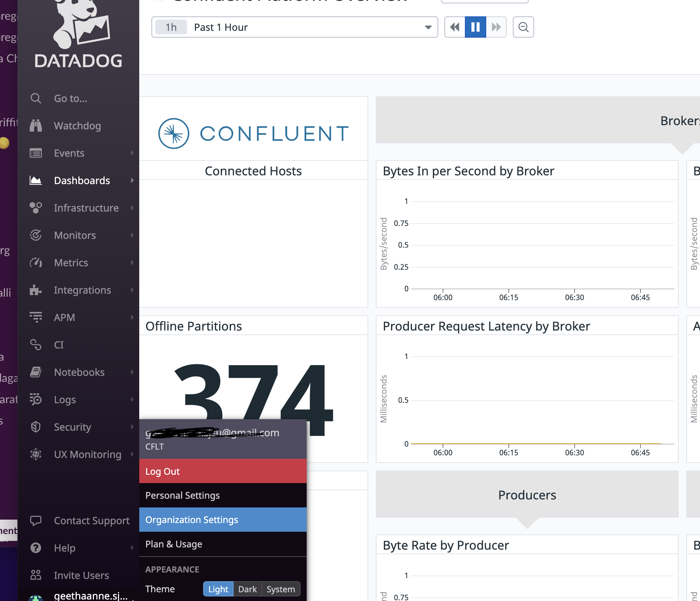Expand the Integrations submenu arrow
The height and width of the screenshot is (601, 700).
(132, 290)
